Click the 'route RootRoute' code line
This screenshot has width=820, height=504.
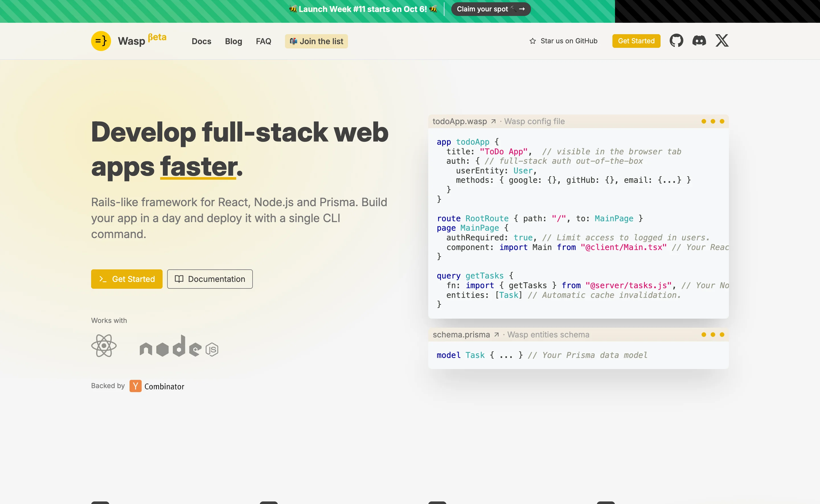[540, 218]
